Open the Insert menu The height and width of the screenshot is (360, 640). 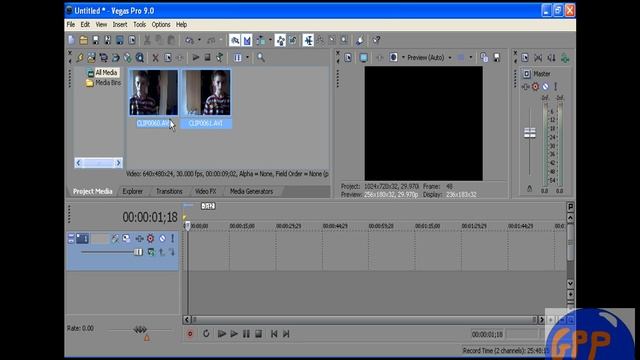(120, 24)
